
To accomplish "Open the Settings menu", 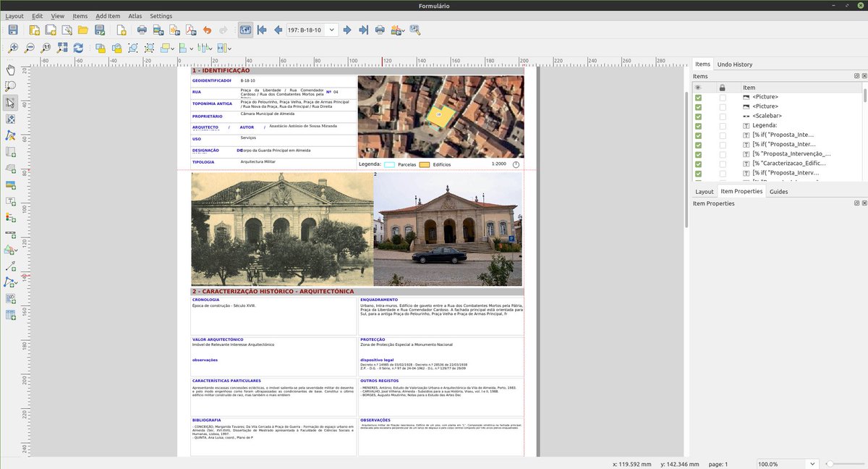I will point(161,16).
